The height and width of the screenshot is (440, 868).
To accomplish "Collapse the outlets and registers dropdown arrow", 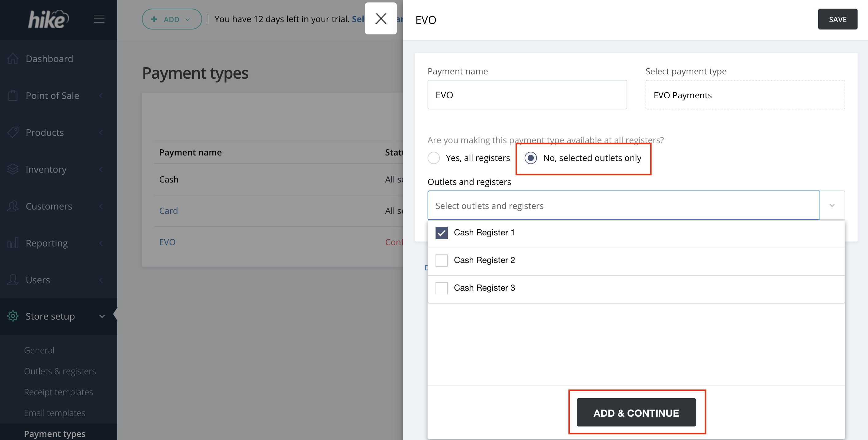I will [832, 205].
